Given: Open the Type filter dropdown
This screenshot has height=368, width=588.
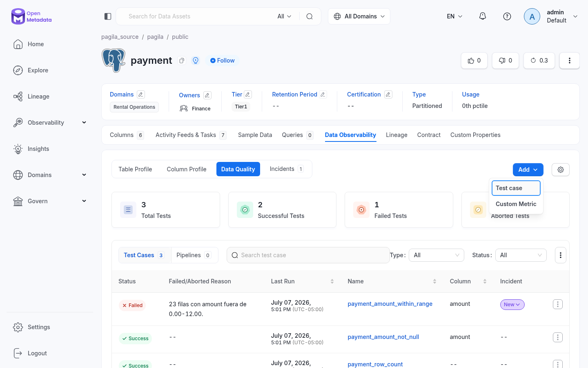Looking at the screenshot, I should click(437, 255).
